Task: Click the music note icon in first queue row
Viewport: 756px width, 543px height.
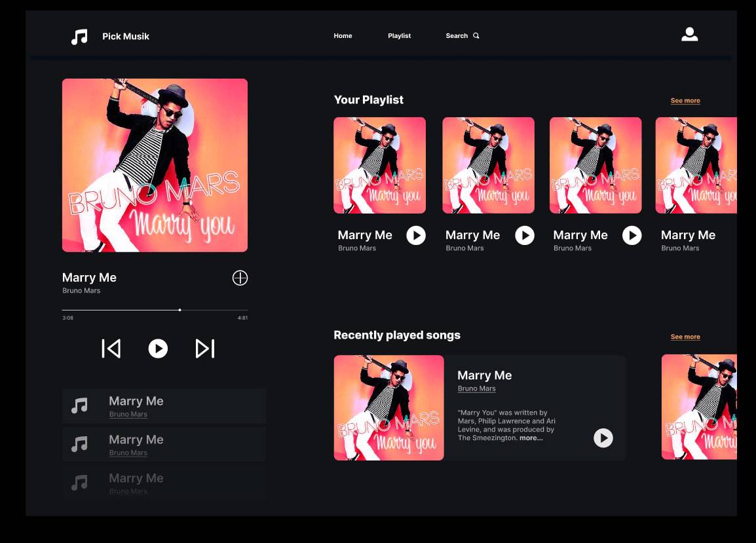Action: point(79,405)
